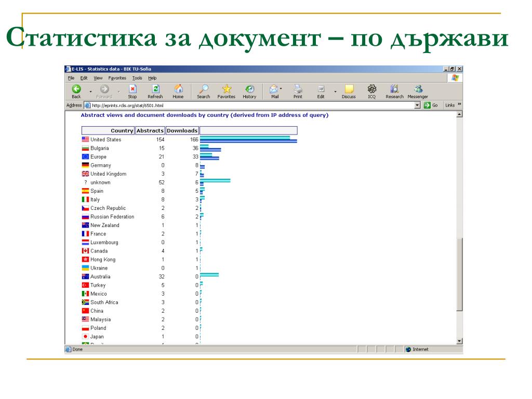Open the Back button history dropdown arrow
The height and width of the screenshot is (399, 532).
[x=90, y=91]
